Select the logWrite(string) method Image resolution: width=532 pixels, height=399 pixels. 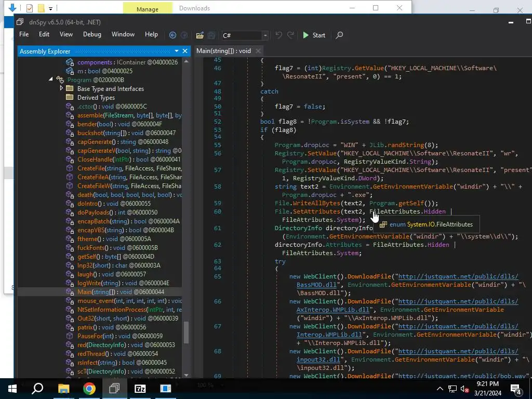coord(123,283)
